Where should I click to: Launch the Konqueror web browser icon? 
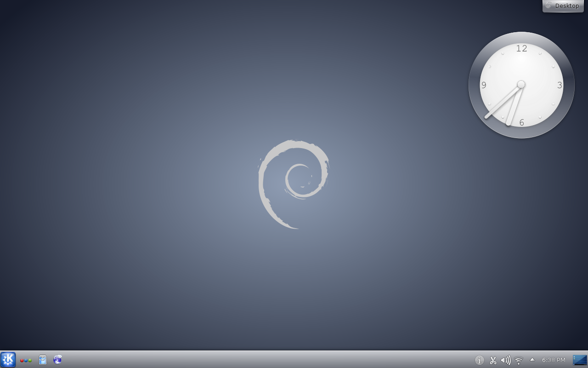[58, 360]
